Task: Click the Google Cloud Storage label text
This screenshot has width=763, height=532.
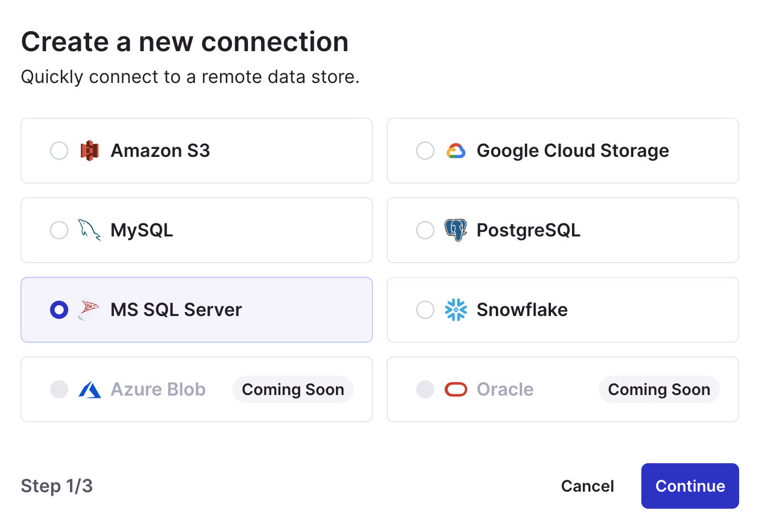Action: pos(573,151)
